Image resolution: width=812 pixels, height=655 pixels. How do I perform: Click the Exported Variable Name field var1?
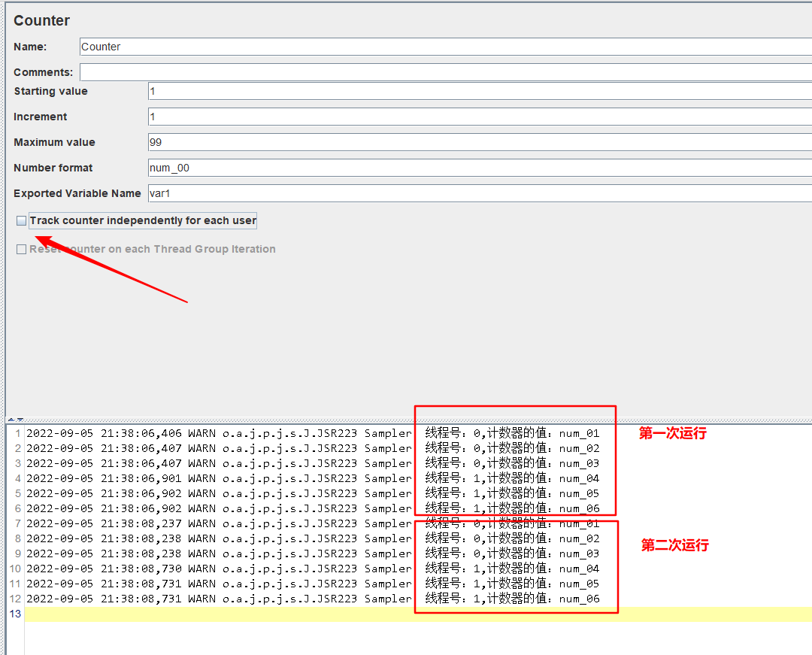click(x=478, y=193)
